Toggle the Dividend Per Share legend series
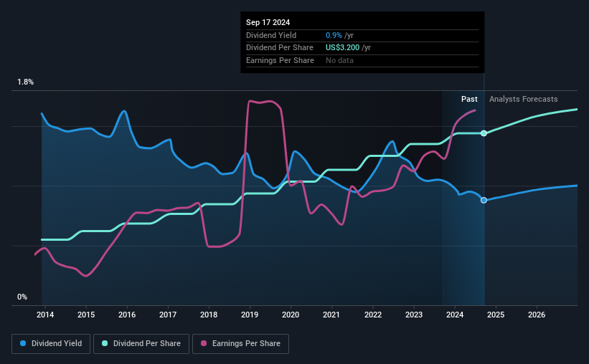 [141, 344]
